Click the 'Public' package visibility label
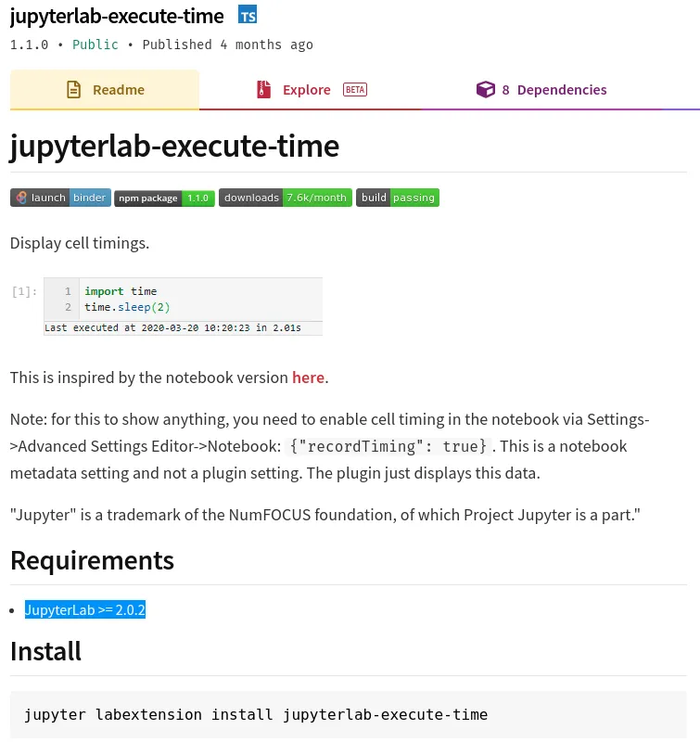700x755 pixels. coord(95,45)
